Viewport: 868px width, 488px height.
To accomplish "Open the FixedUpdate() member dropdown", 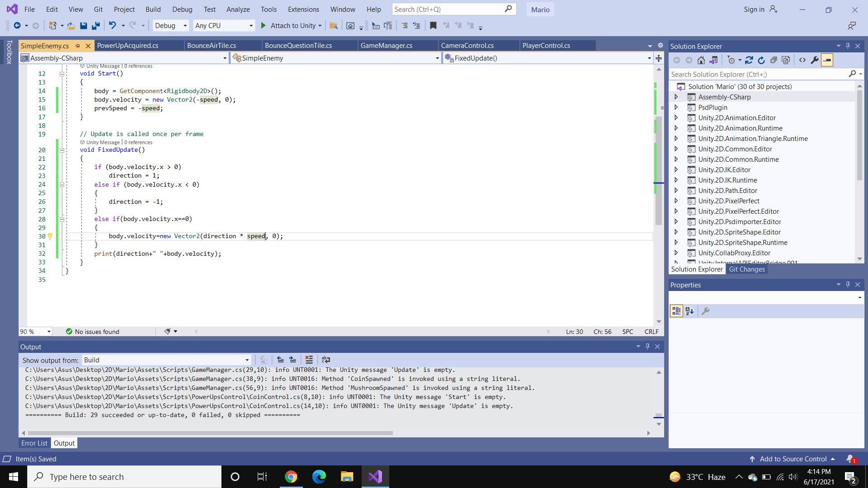I will [548, 58].
